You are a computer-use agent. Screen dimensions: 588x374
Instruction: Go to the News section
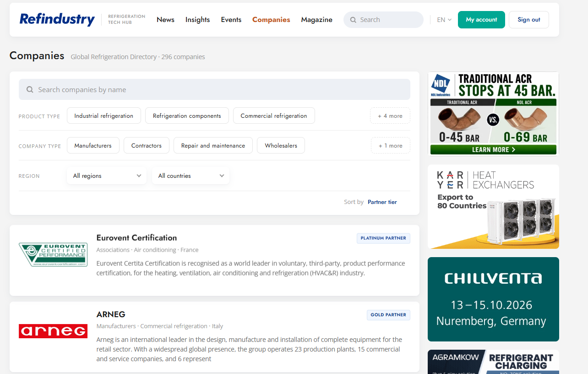click(x=165, y=20)
